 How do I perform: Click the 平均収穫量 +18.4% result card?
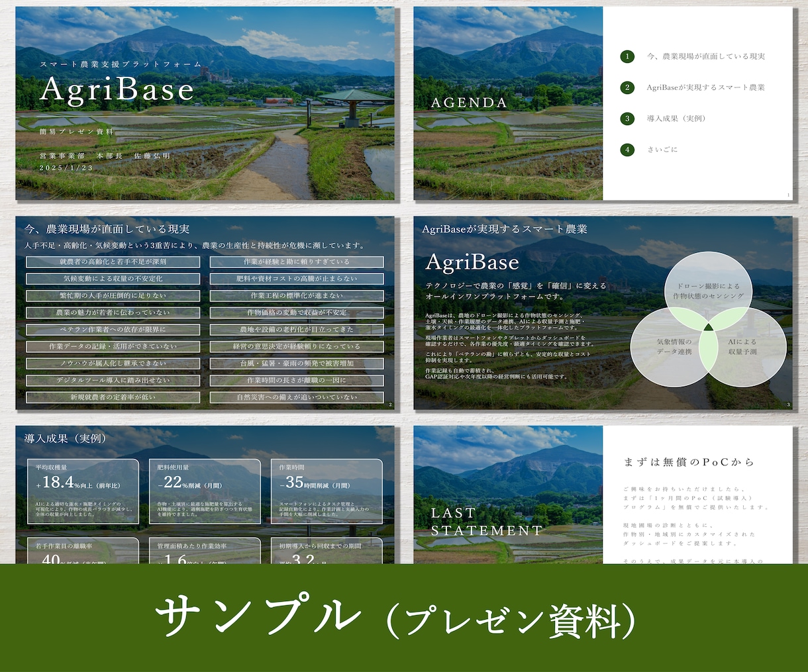click(x=83, y=492)
